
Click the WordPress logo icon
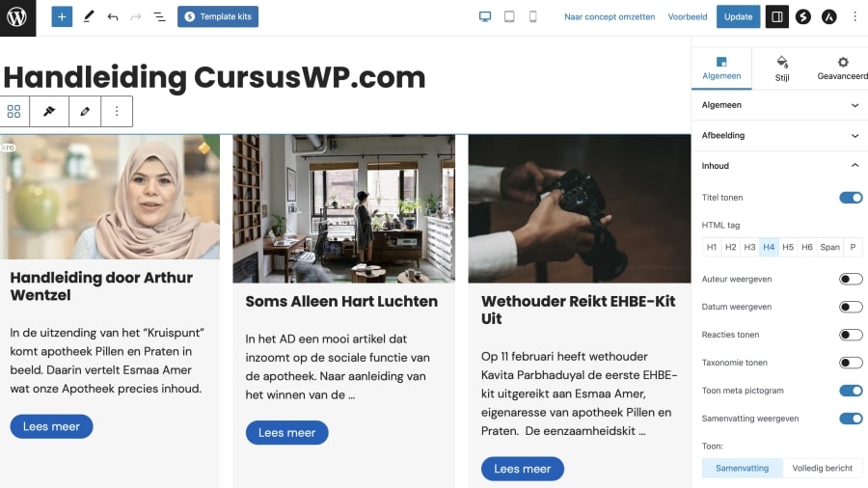[17, 17]
